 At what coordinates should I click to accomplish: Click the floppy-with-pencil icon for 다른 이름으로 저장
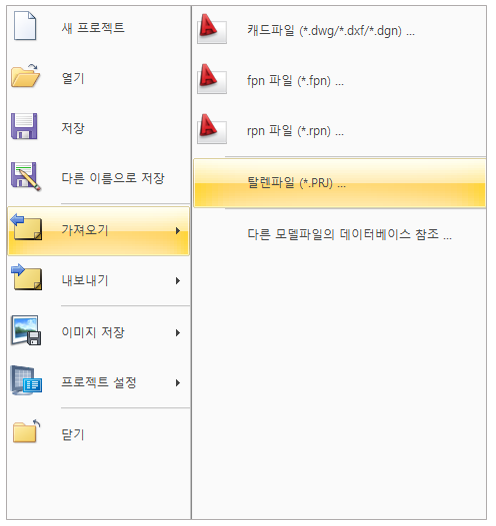[26, 176]
